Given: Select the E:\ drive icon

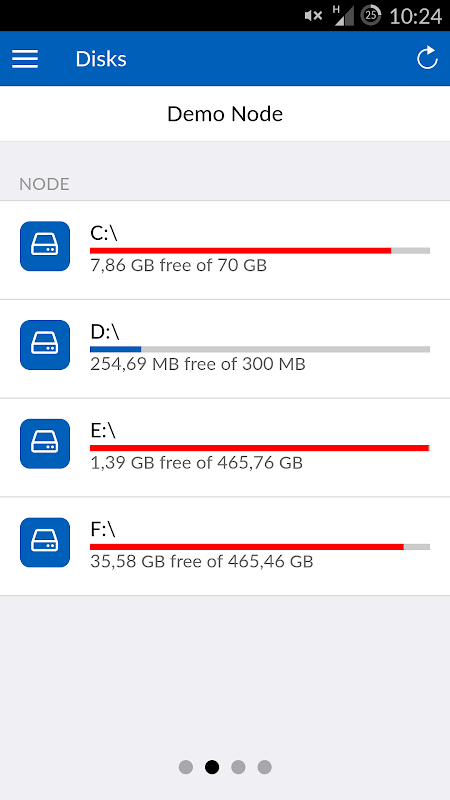Looking at the screenshot, I should coord(45,444).
